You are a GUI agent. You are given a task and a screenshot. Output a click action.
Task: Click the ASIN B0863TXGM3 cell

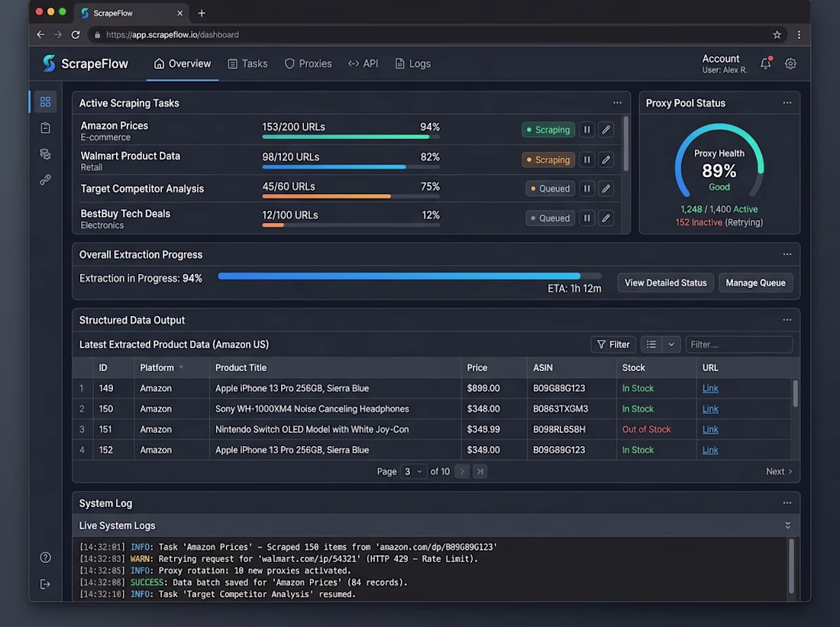coord(561,409)
